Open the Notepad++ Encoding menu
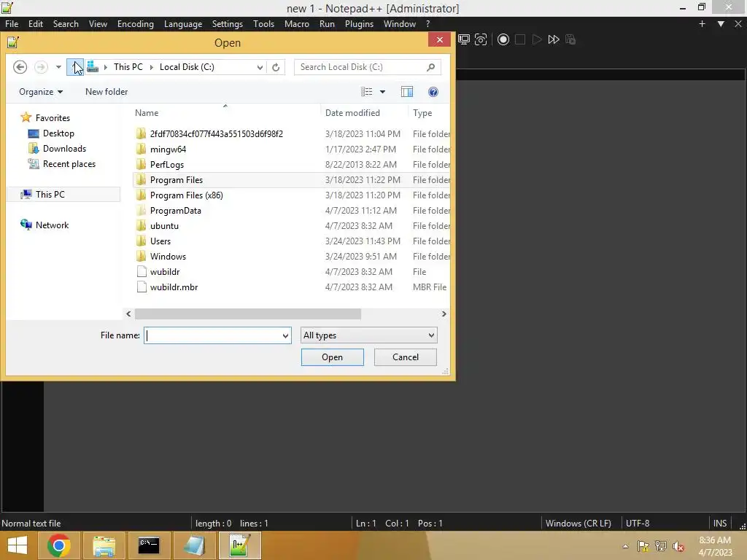This screenshot has height=560, width=747. 135,24
